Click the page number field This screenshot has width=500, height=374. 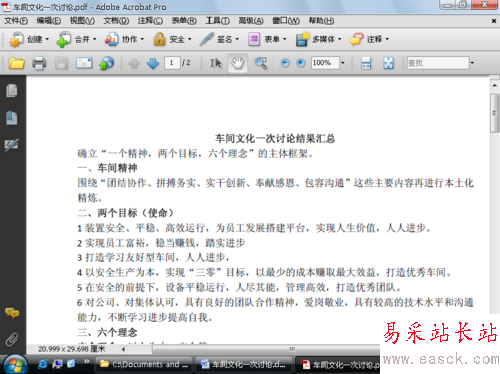tap(172, 63)
